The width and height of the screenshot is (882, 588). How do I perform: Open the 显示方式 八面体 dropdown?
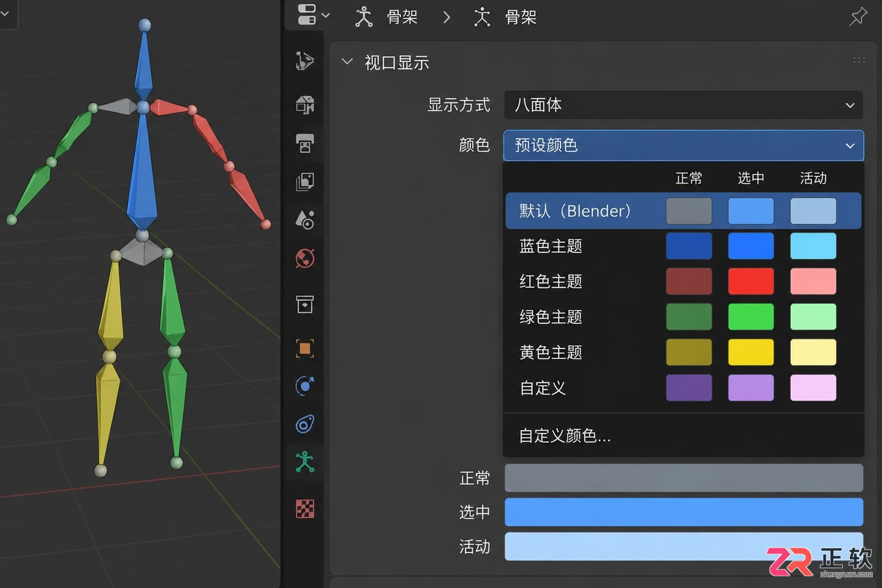point(684,105)
